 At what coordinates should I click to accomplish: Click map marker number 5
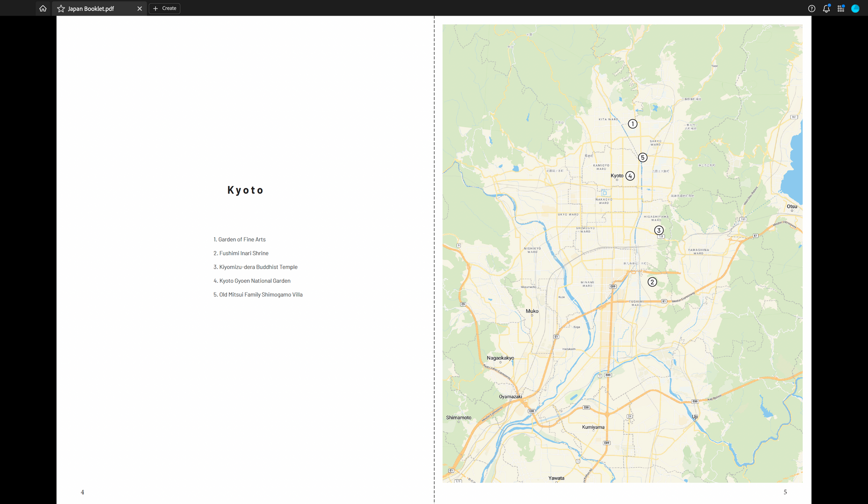pyautogui.click(x=642, y=157)
